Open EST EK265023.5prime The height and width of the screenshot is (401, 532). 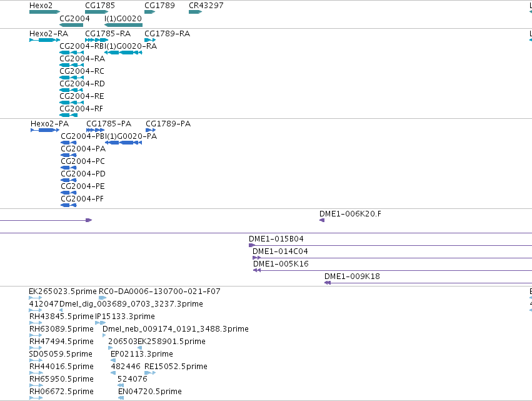[x=63, y=292]
